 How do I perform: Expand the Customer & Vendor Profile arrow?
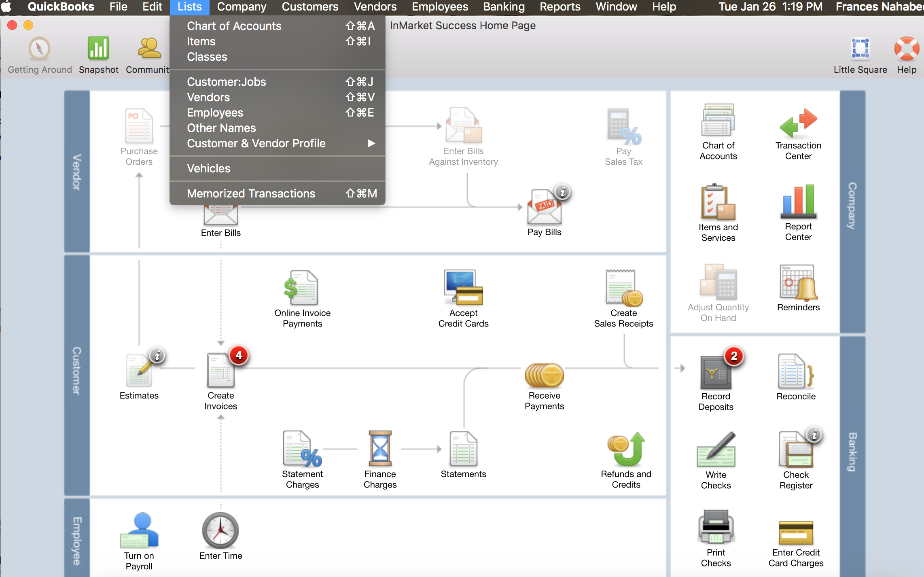tap(371, 144)
